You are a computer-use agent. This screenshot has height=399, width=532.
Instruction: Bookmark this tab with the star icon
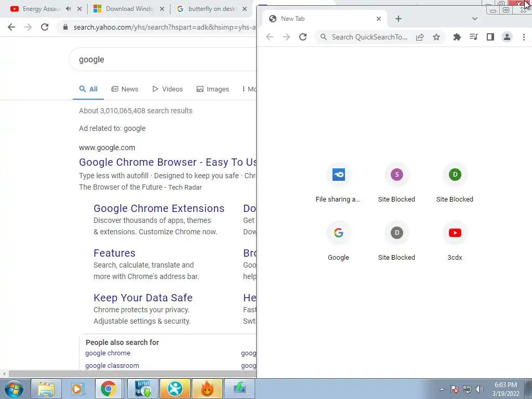pos(436,37)
